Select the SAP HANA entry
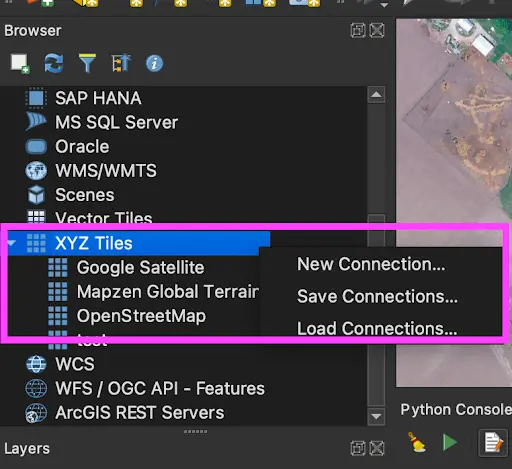Image resolution: width=512 pixels, height=469 pixels. (x=98, y=98)
